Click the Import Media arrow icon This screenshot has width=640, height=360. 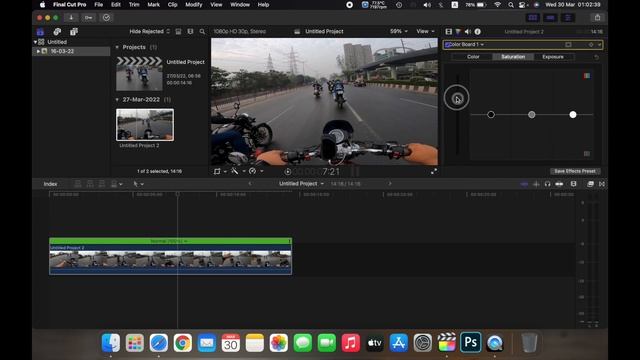pos(71,18)
